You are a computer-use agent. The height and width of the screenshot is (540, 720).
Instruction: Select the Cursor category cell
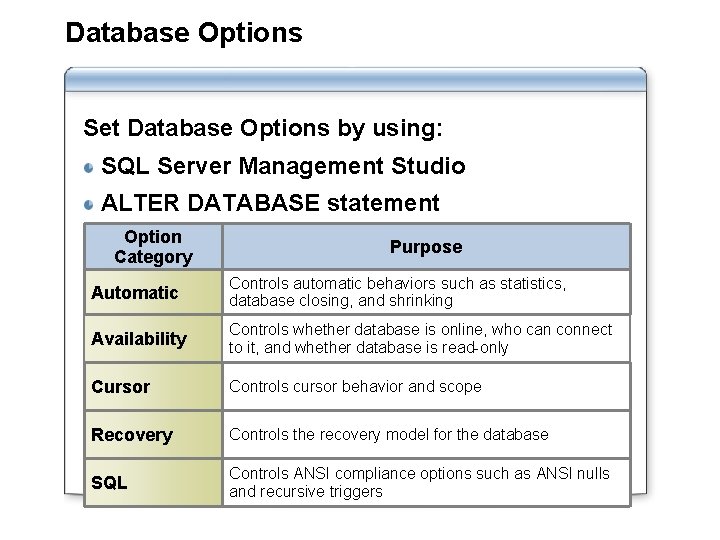coord(152,387)
